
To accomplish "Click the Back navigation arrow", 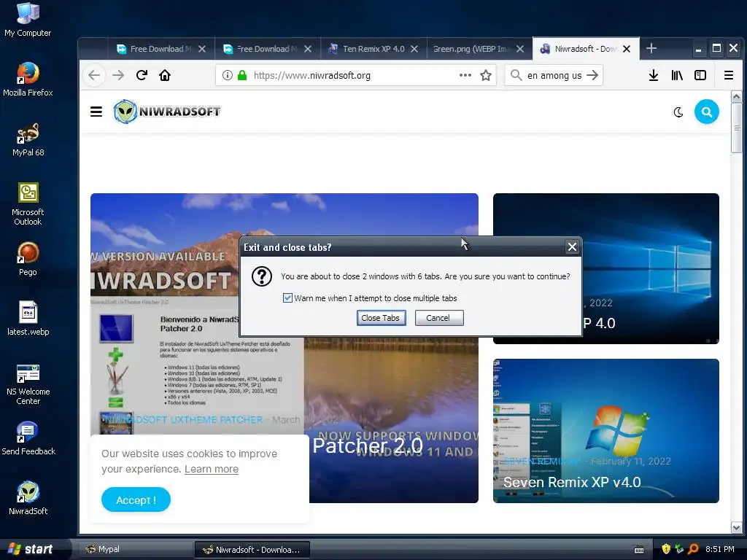I will pos(94,75).
